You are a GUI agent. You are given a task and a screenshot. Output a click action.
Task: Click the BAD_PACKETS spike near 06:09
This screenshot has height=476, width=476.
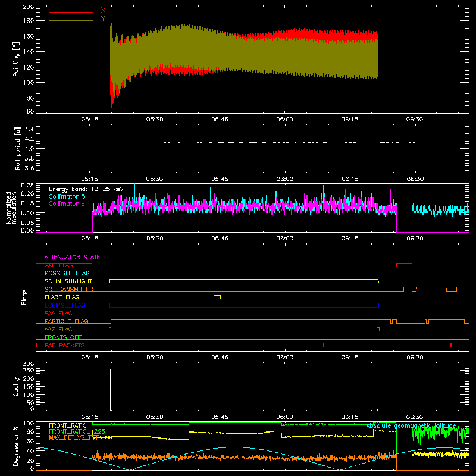pos(324,345)
